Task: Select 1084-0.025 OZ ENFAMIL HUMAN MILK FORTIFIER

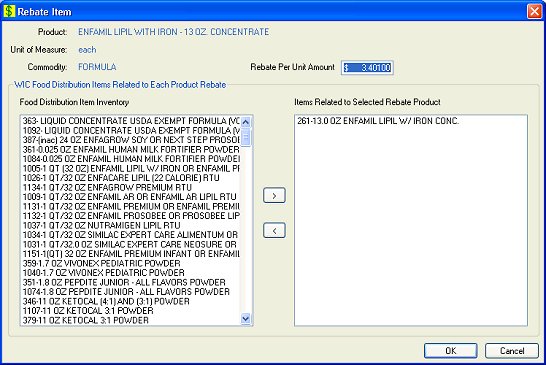Action: point(131,159)
